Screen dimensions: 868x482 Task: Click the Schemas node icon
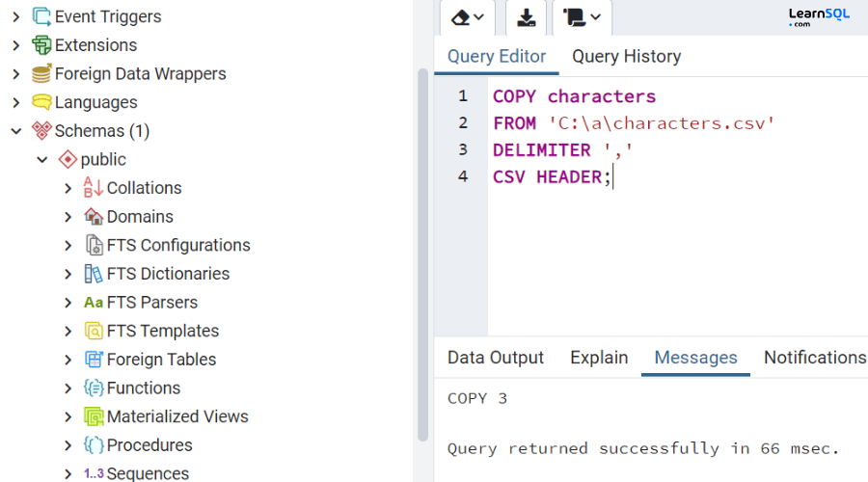point(41,131)
